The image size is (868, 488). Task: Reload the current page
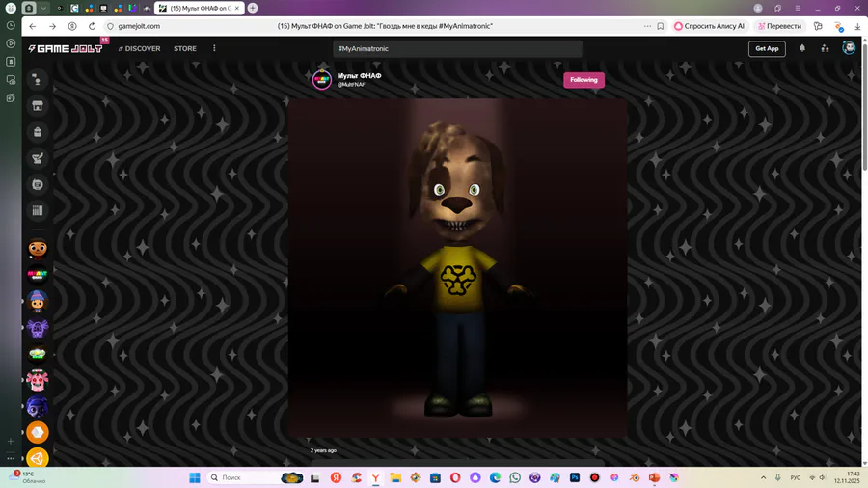[92, 26]
